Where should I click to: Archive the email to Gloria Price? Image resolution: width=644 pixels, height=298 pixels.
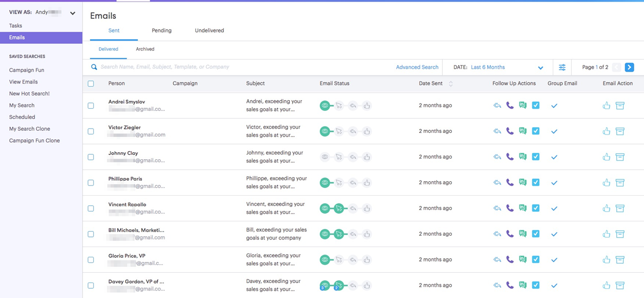pyautogui.click(x=620, y=260)
